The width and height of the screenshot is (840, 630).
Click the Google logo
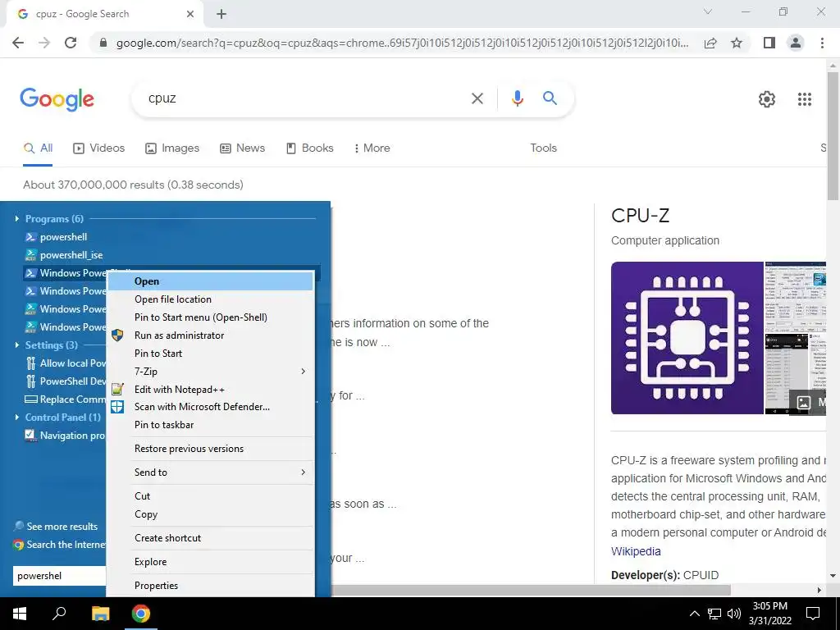click(x=57, y=99)
